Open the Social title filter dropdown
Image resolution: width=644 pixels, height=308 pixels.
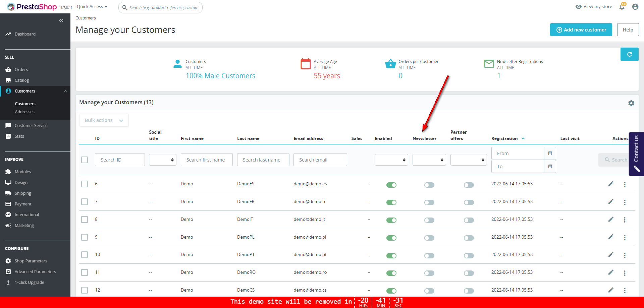point(163,160)
